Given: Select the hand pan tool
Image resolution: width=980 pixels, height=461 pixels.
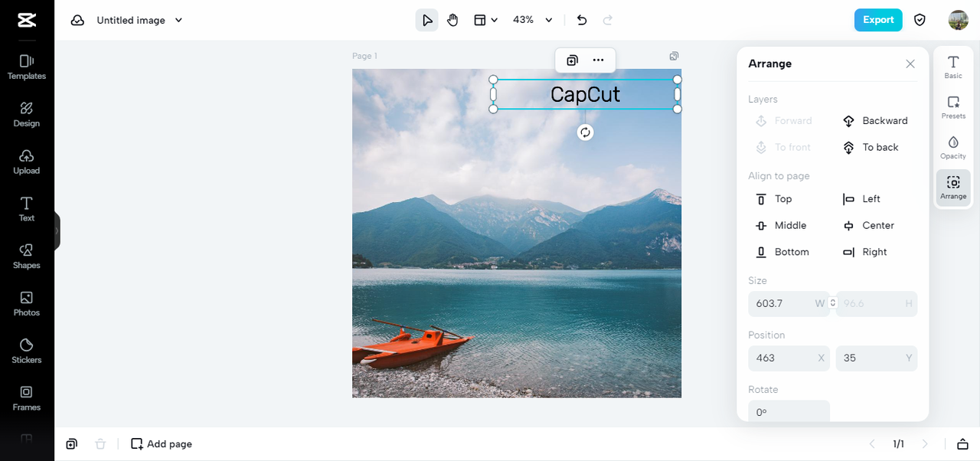Looking at the screenshot, I should click(452, 20).
